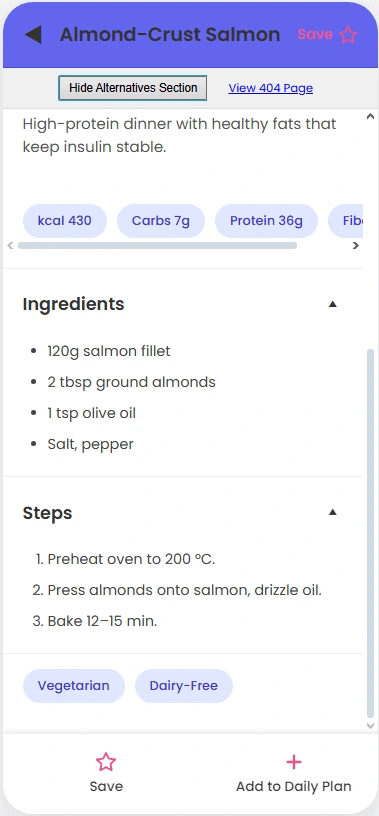Click the page scrollbar up arrow
The image size is (379, 816).
point(370,117)
